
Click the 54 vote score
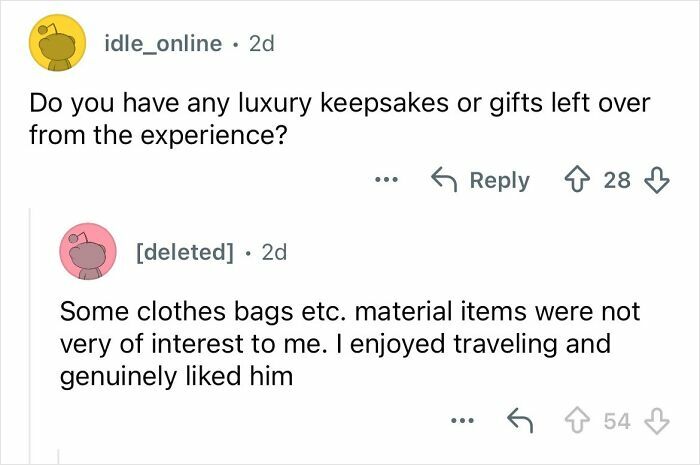(x=618, y=421)
